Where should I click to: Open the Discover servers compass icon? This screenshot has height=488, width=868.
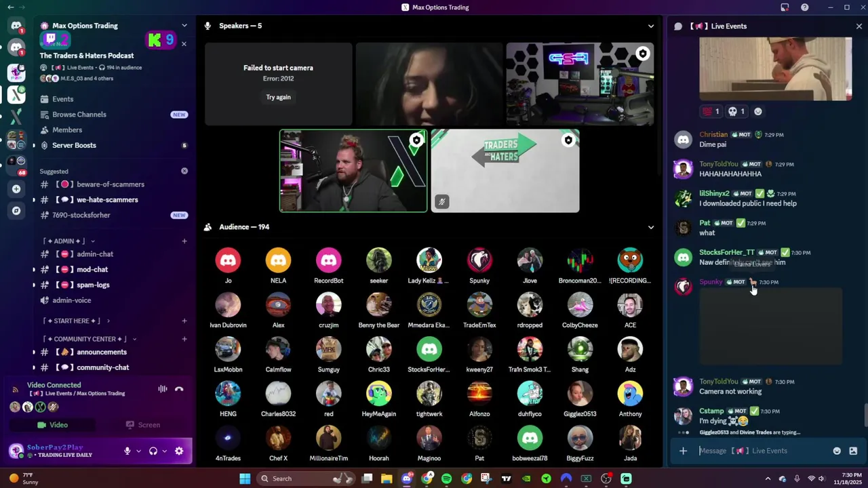(x=16, y=211)
